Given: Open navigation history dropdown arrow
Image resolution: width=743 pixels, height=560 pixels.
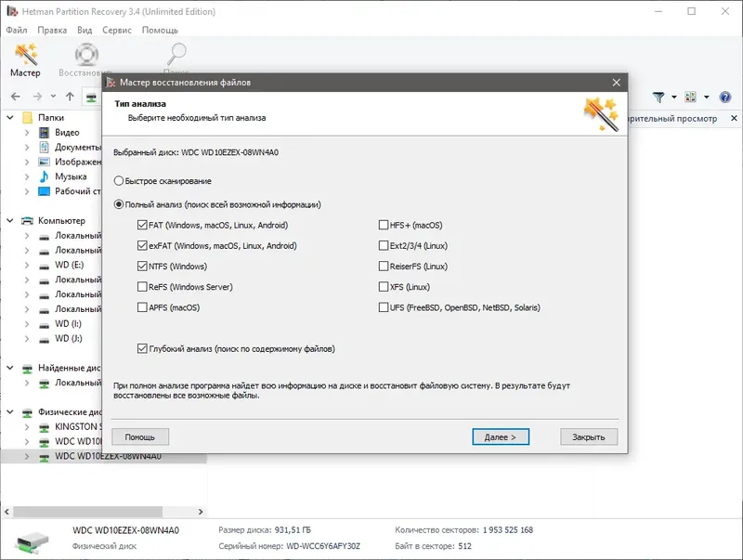Looking at the screenshot, I should click(x=53, y=97).
